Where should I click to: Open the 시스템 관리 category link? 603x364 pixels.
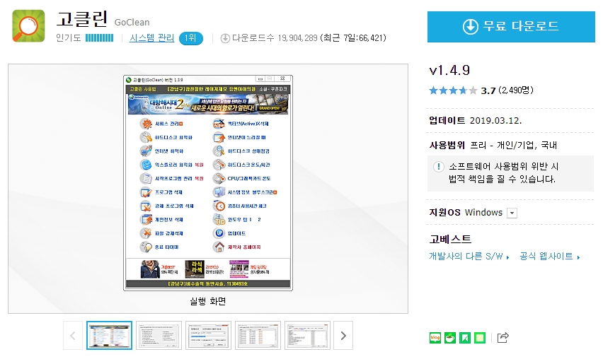(x=151, y=38)
